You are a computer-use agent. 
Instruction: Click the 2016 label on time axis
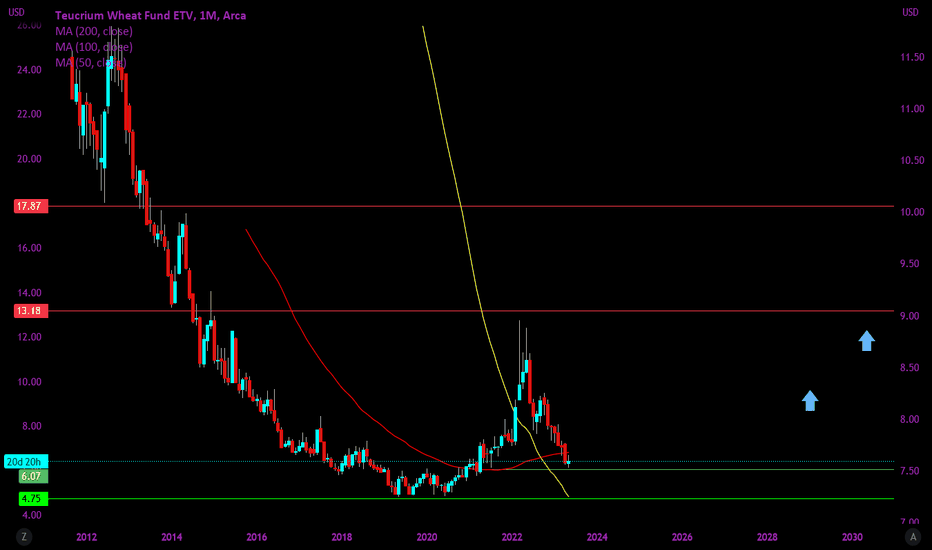(x=257, y=537)
